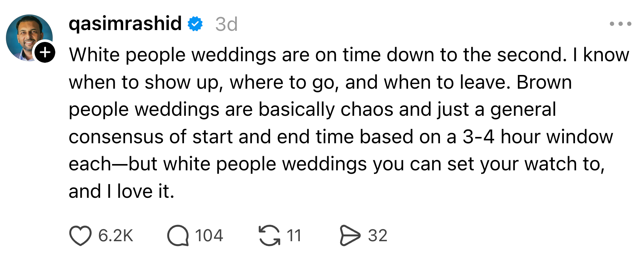Viewport: 644px width, 262px height.
Task: Click the qasimrashid username link
Action: point(125,24)
